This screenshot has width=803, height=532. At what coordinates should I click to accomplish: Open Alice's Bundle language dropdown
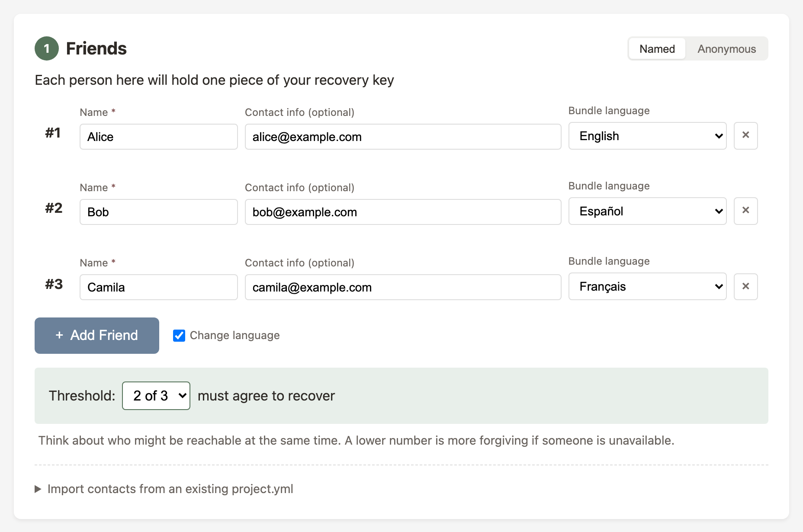pyautogui.click(x=647, y=136)
